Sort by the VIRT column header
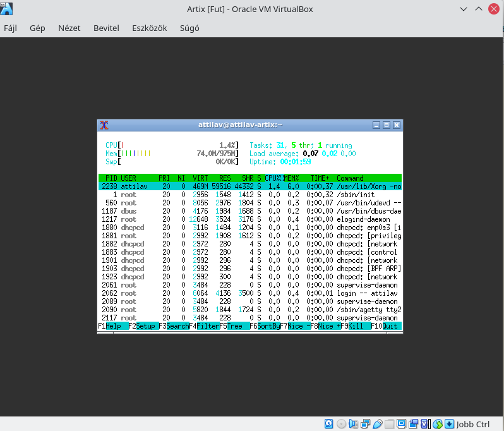504x431 pixels. tap(200, 178)
